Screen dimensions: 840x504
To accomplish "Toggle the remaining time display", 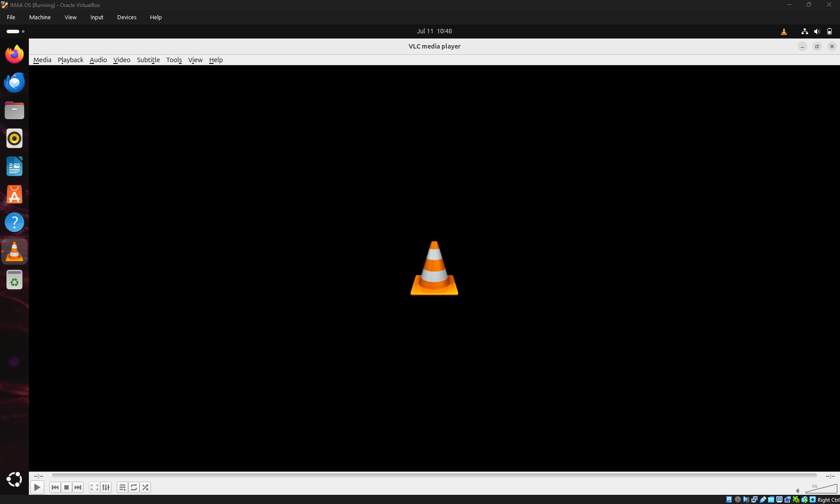I will tap(830, 476).
